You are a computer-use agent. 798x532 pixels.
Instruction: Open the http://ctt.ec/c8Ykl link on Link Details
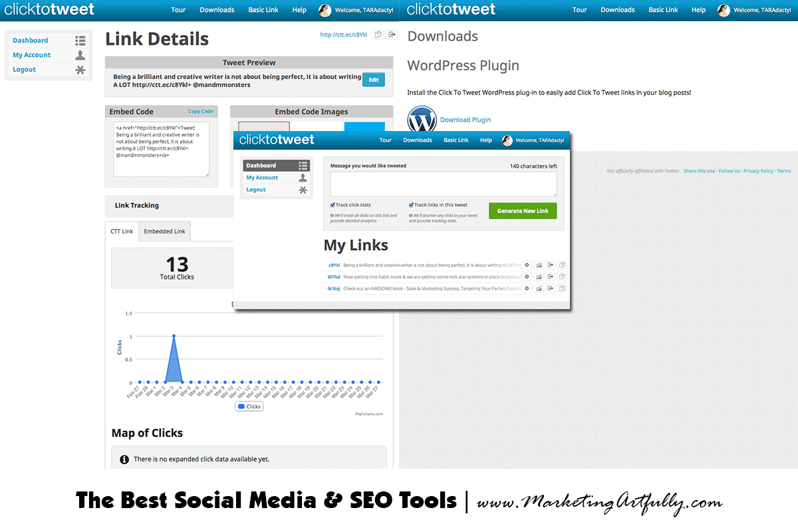(x=343, y=35)
